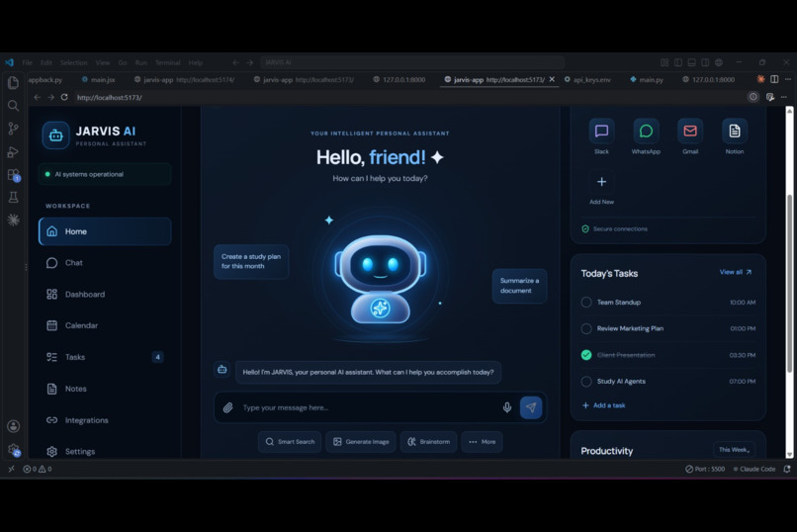Open the notifications bell in status bar
Viewport: 797px width, 532px height.
(787, 469)
